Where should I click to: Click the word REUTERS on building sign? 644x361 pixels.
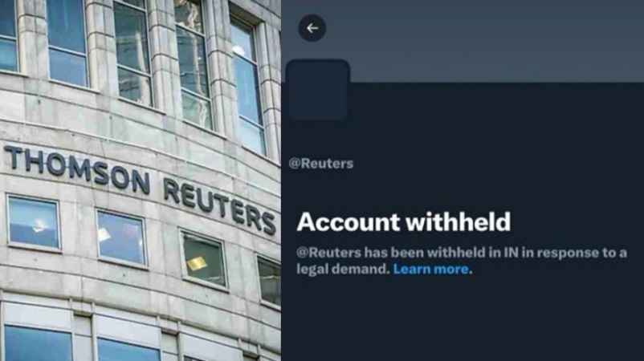pos(219,205)
